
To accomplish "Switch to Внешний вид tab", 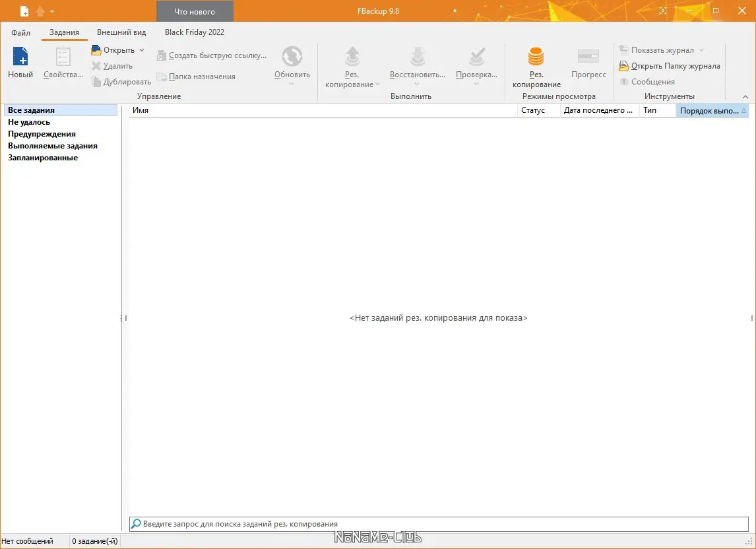I will pos(121,32).
